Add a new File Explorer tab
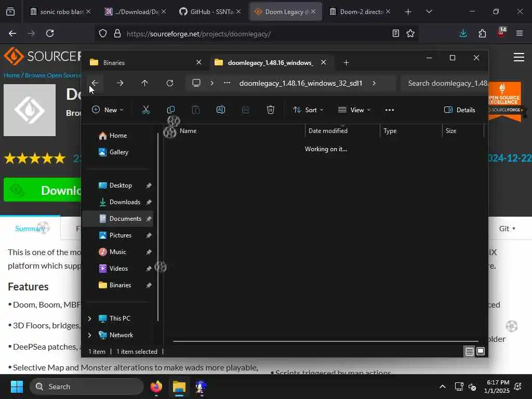Image resolution: width=532 pixels, height=399 pixels. click(x=346, y=63)
